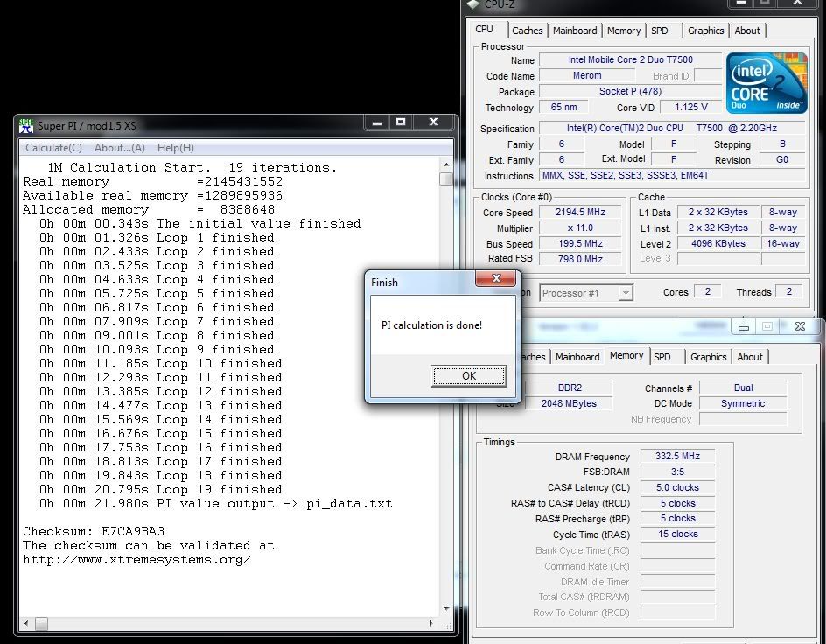The width and height of the screenshot is (826, 644).
Task: Click the Intel Core 2 Duo logo in CPU-Z
Action: coord(766,82)
